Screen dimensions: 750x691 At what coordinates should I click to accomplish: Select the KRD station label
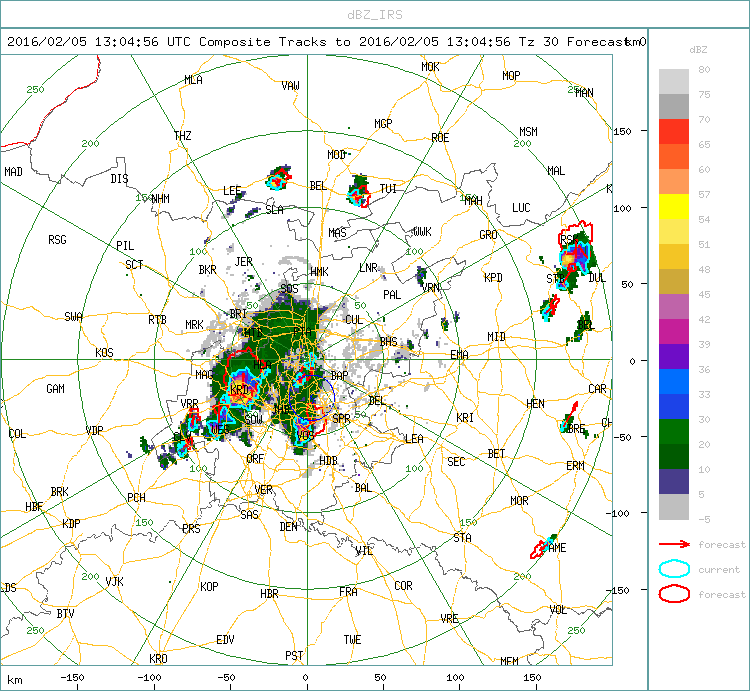coord(240,389)
